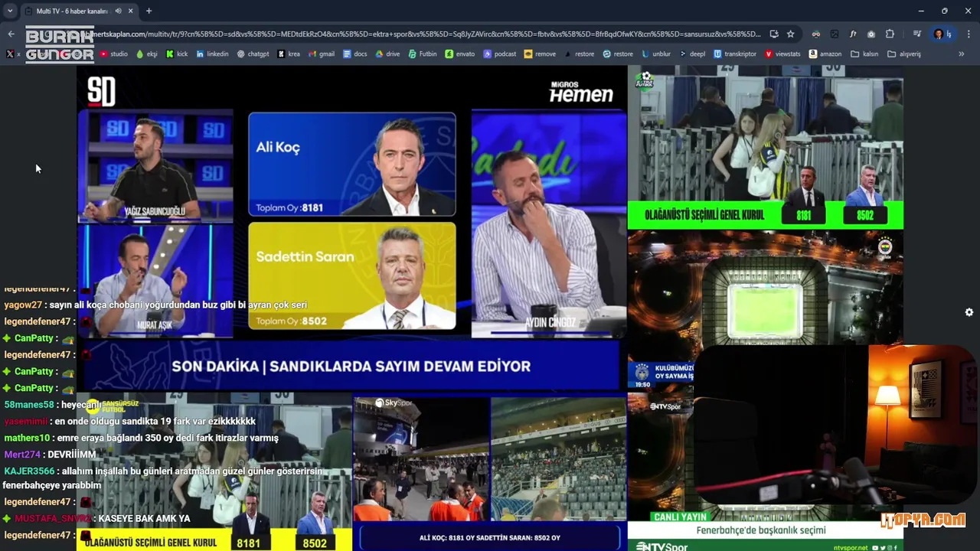The height and width of the screenshot is (551, 980).
Task: Select the Sansürsüz Futbol stream tile
Action: [x=214, y=473]
